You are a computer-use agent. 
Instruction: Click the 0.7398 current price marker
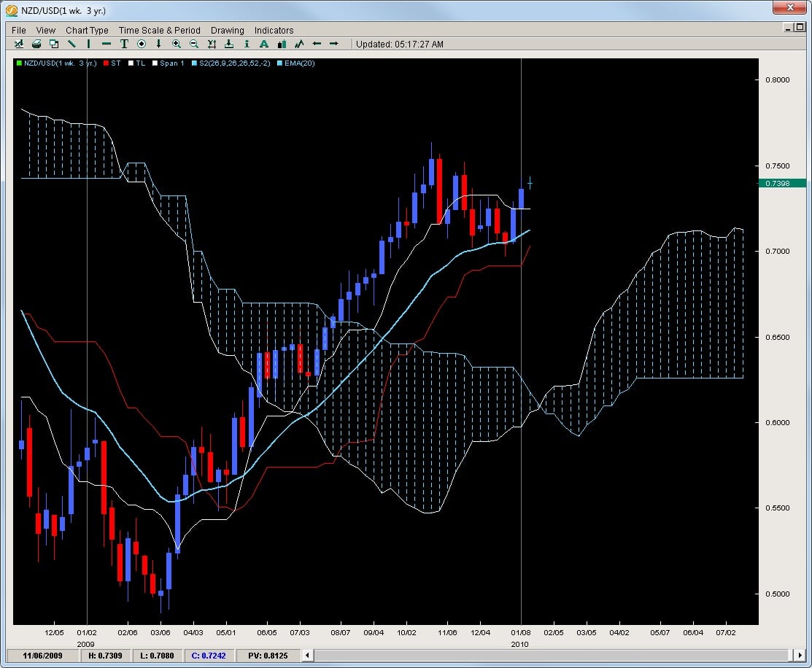[782, 183]
